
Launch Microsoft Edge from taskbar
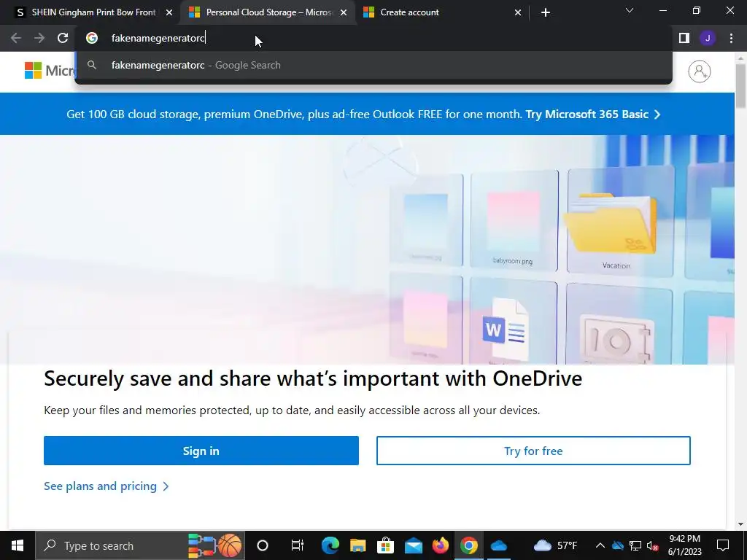330,545
